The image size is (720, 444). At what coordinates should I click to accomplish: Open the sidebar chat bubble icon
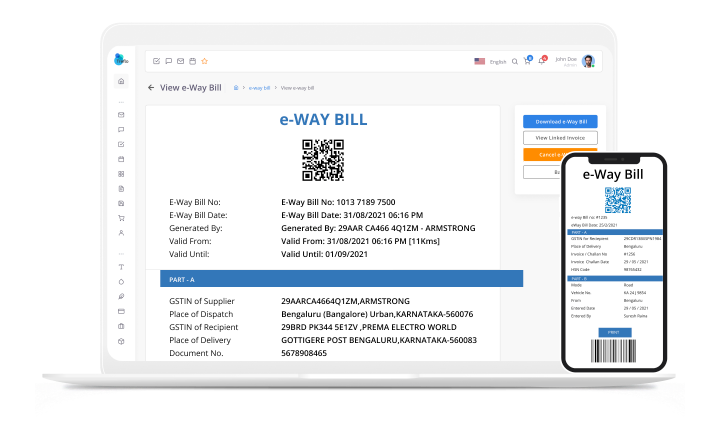pyautogui.click(x=121, y=129)
